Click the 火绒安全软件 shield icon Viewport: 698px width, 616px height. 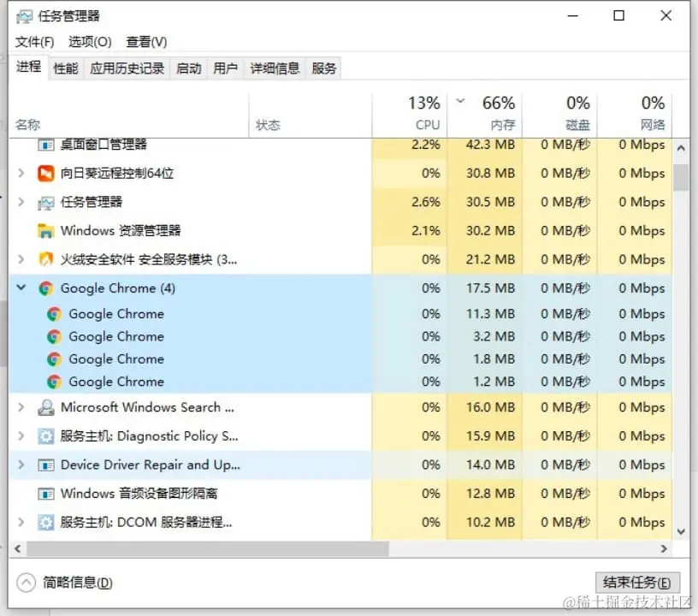coord(46,259)
